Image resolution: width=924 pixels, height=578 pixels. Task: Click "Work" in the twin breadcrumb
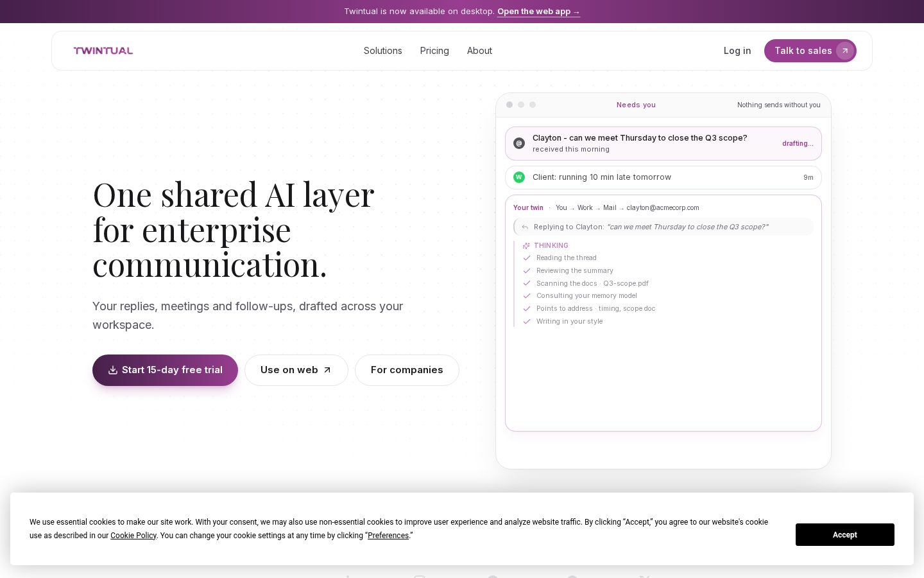point(585,207)
